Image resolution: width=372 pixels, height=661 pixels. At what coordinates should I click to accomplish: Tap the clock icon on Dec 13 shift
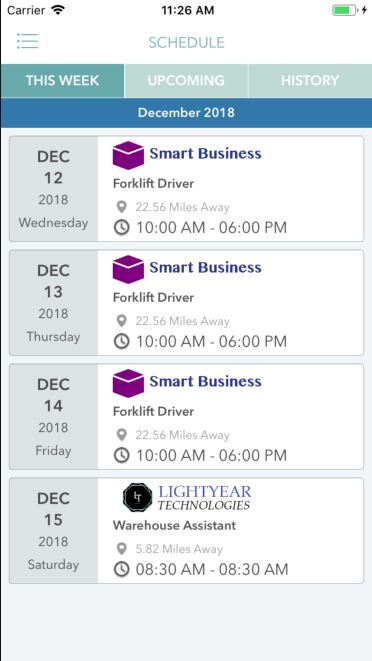click(121, 341)
